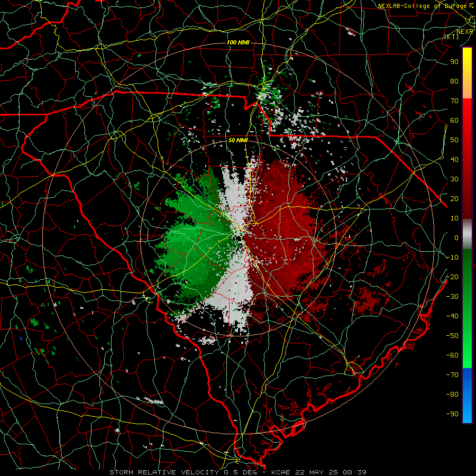Click the '[KT]' units label above scale
The width and height of the screenshot is (476, 476).
coord(452,36)
